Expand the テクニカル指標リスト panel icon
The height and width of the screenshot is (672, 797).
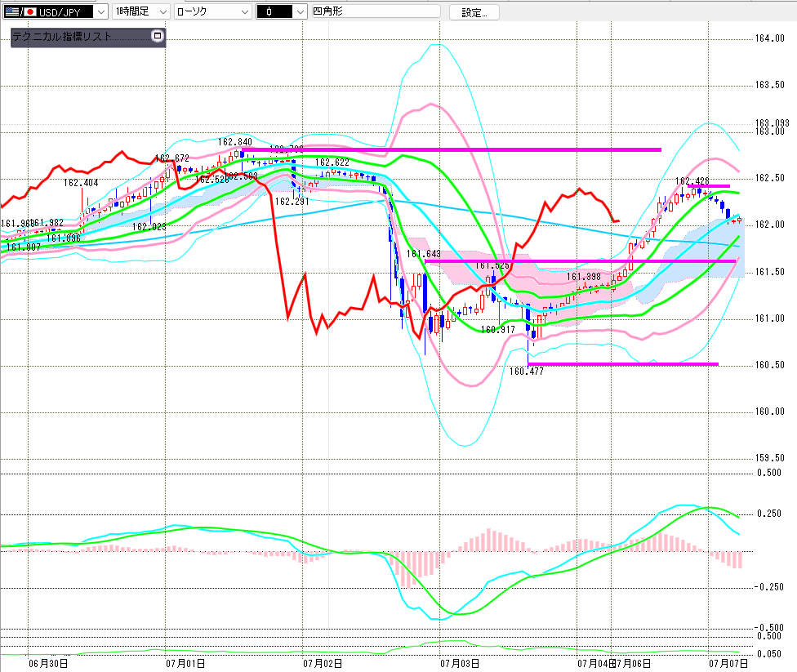coord(158,36)
